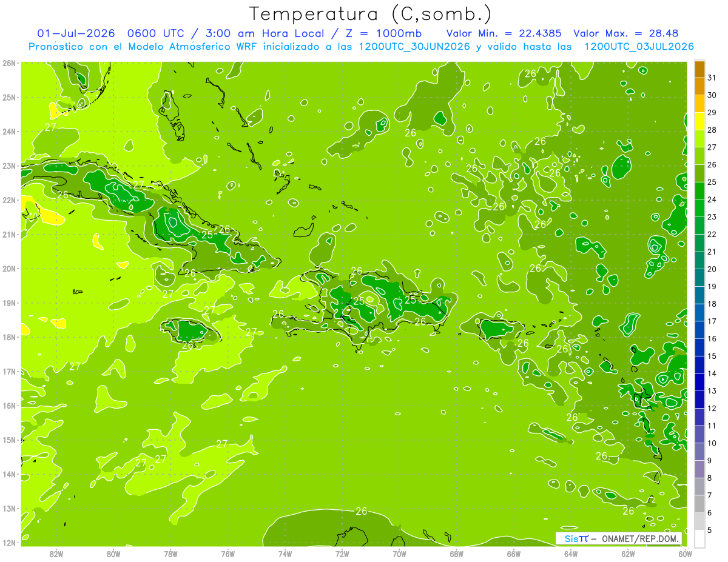Viewport: 728px width, 562px height.
Task: Click the color scale label '28'
Action: (x=712, y=130)
